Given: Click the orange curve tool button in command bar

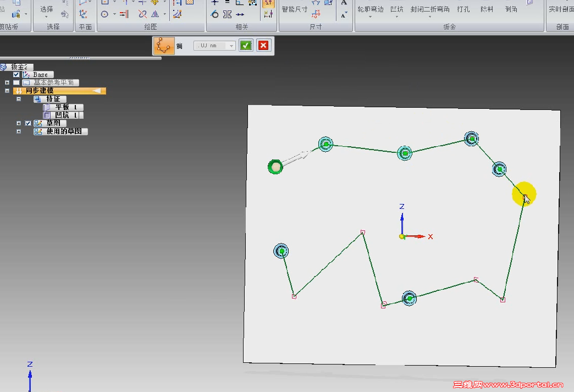Looking at the screenshot, I should 164,46.
